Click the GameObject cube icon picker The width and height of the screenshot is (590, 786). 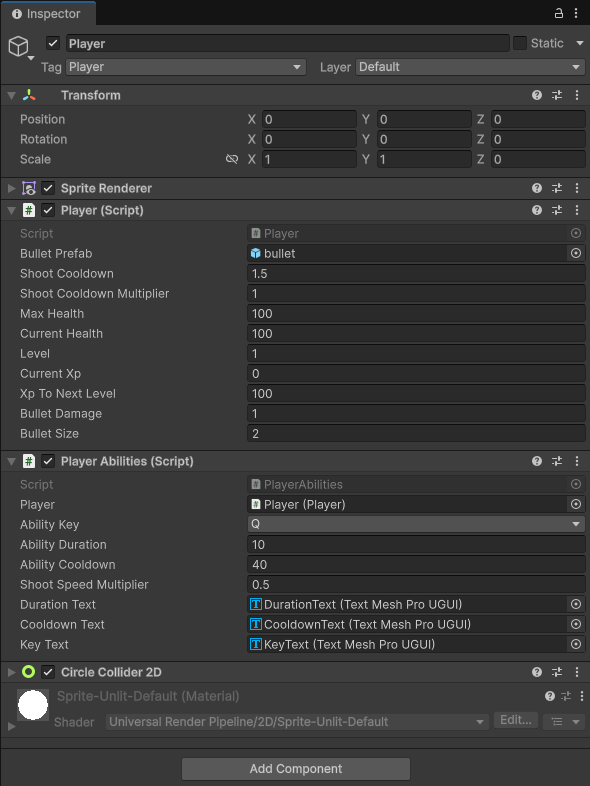pos(21,47)
